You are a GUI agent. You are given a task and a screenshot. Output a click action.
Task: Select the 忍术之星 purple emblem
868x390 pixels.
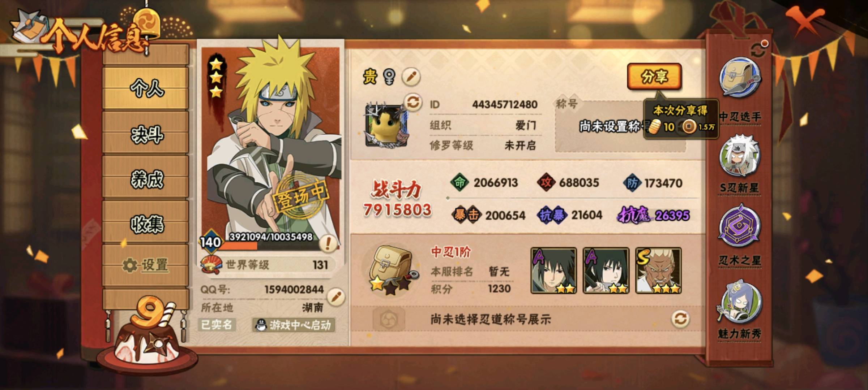(x=740, y=226)
